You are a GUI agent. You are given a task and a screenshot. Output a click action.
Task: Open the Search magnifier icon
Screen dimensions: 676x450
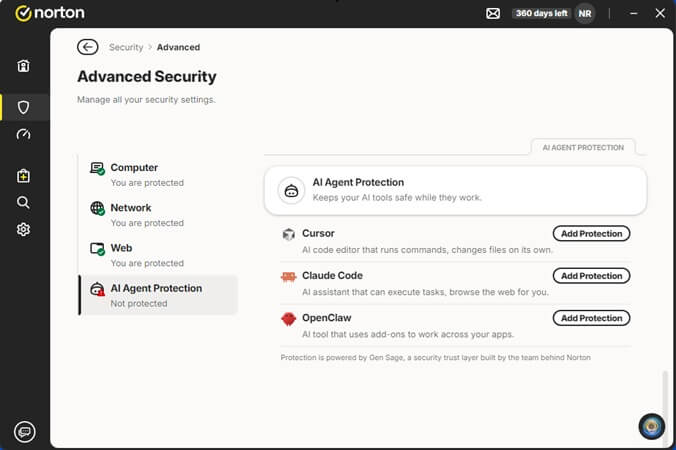[23, 202]
